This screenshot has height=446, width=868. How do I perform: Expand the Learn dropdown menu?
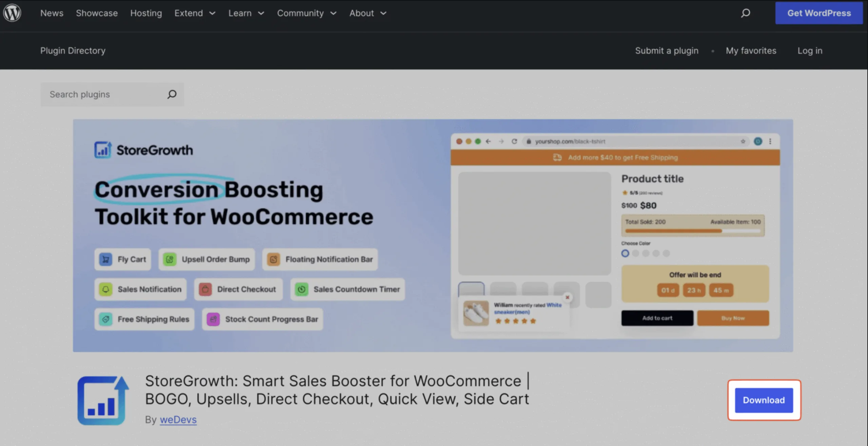coord(246,13)
